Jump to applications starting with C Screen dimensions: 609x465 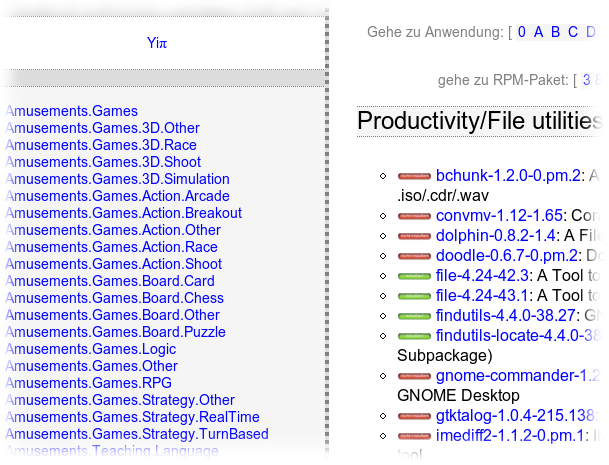(x=572, y=32)
